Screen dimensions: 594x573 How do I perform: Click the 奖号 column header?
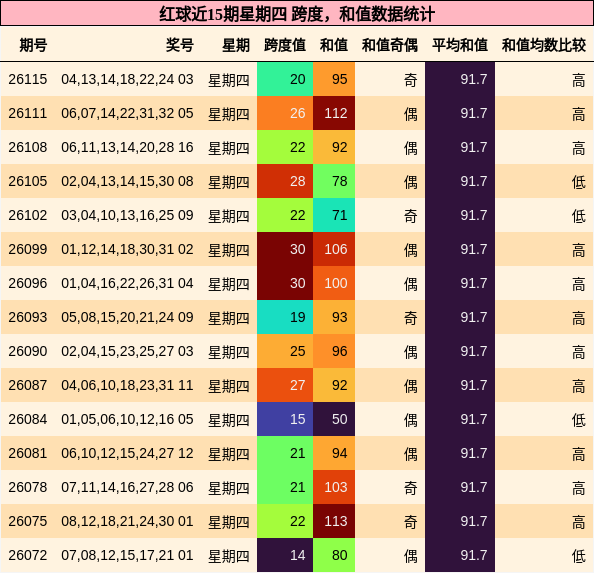180,45
